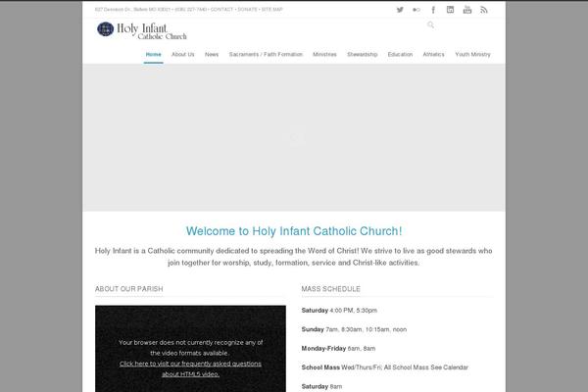The height and width of the screenshot is (392, 588).
Task: Open the RSS feed icon
Action: [484, 10]
